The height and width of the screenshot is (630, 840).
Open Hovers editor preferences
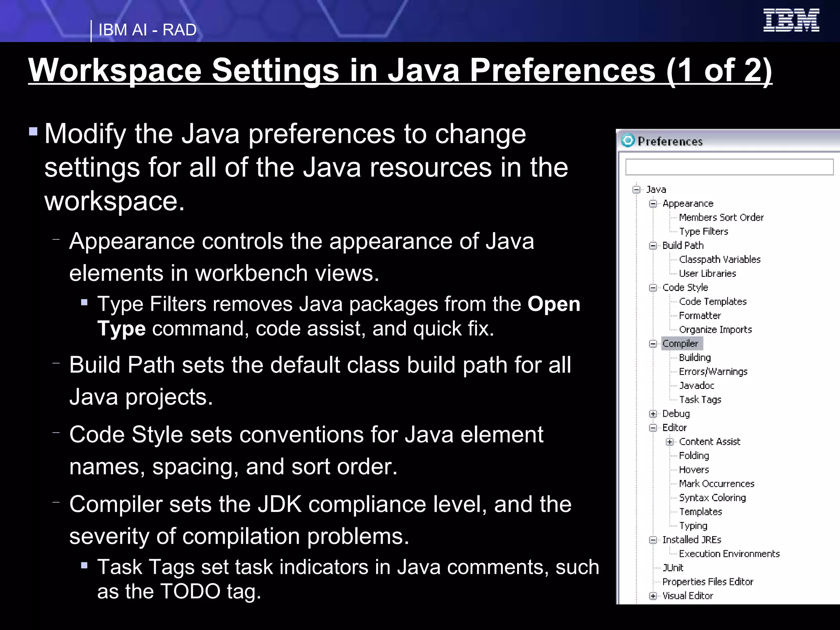pyautogui.click(x=694, y=470)
